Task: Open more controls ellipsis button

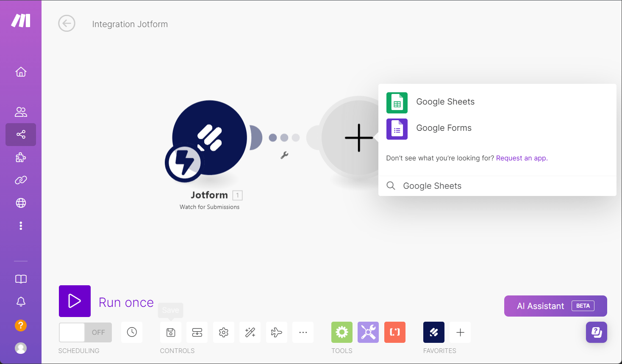Action: pos(303,332)
